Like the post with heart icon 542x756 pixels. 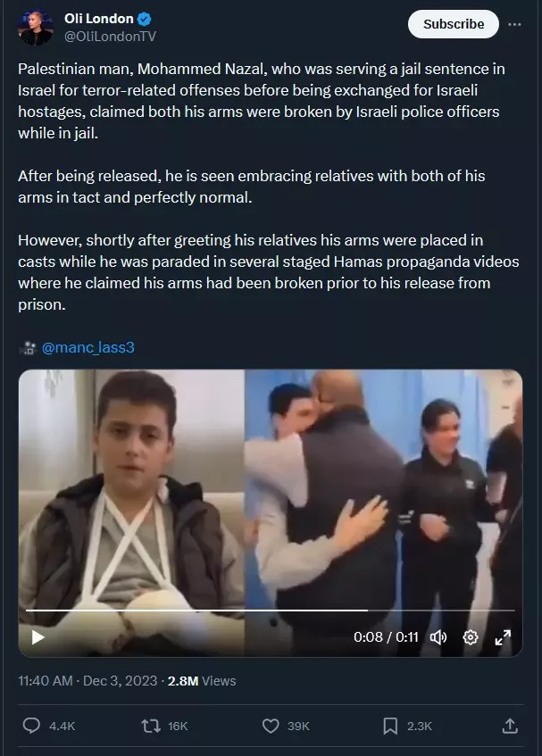coord(271,726)
